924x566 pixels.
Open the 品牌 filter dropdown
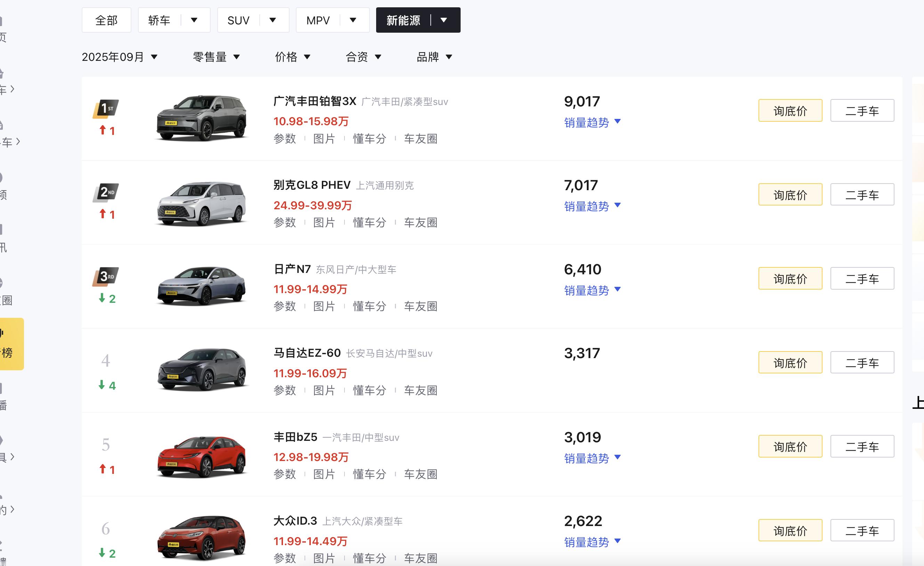tap(434, 57)
